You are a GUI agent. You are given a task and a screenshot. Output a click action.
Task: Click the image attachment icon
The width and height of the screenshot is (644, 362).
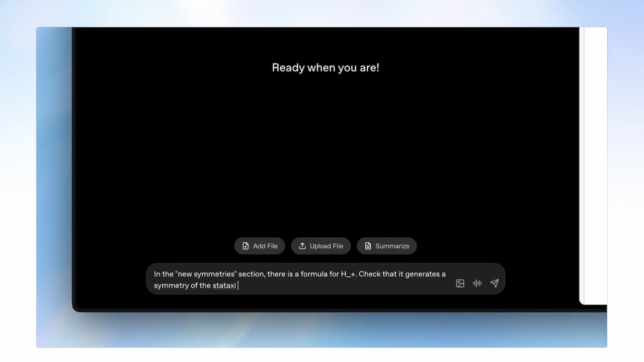(x=460, y=284)
